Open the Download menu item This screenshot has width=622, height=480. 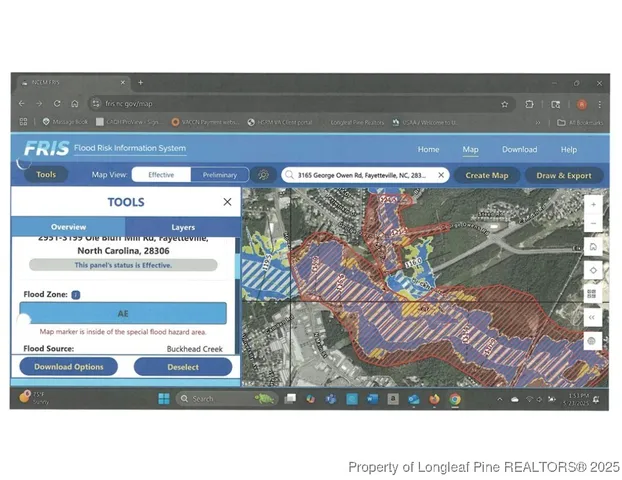pyautogui.click(x=519, y=150)
